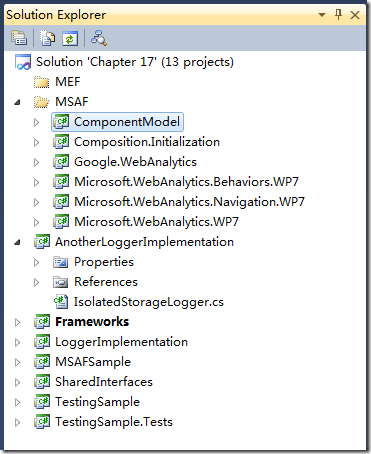
Task: Expand the ComponentModel project node
Action: 36,122
